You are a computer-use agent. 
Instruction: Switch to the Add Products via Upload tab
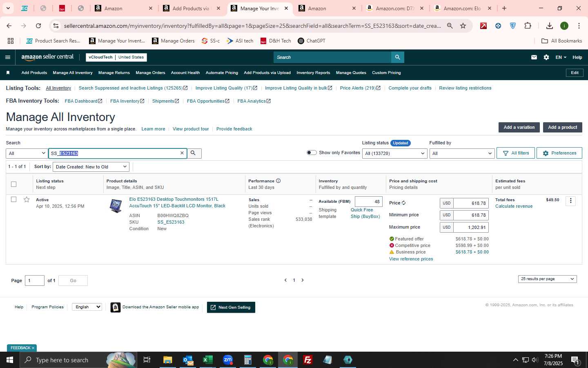click(x=192, y=8)
